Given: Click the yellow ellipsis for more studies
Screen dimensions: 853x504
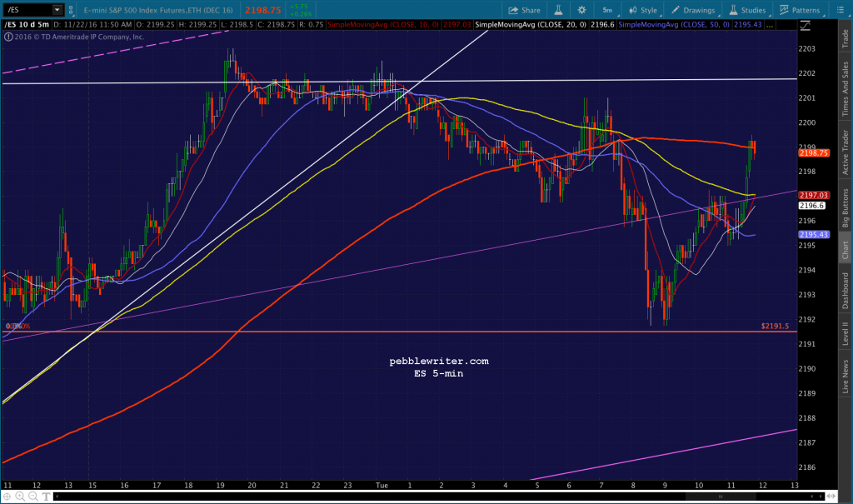Looking at the screenshot, I should (x=769, y=25).
